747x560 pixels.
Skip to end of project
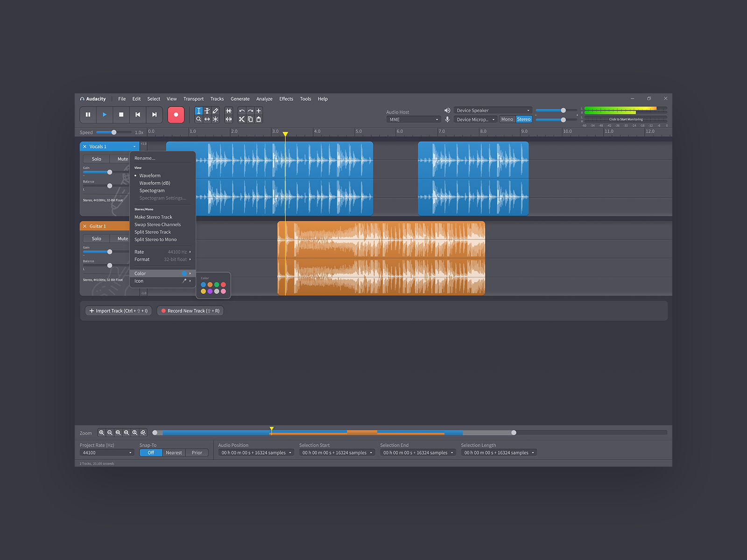click(x=155, y=115)
